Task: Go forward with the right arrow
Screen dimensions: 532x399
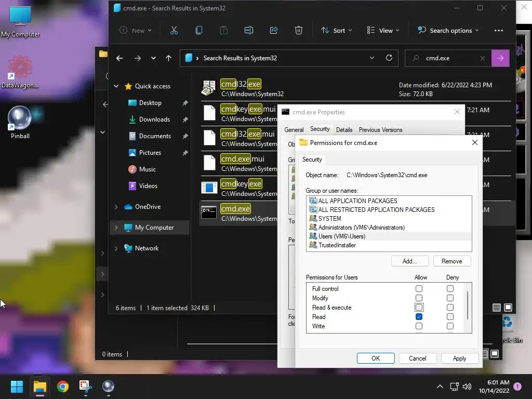Action: point(137,58)
